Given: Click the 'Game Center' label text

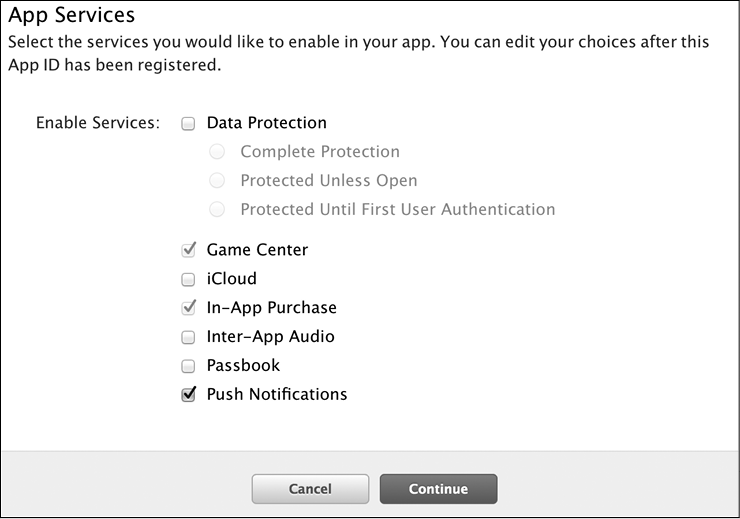Looking at the screenshot, I should point(257,250).
